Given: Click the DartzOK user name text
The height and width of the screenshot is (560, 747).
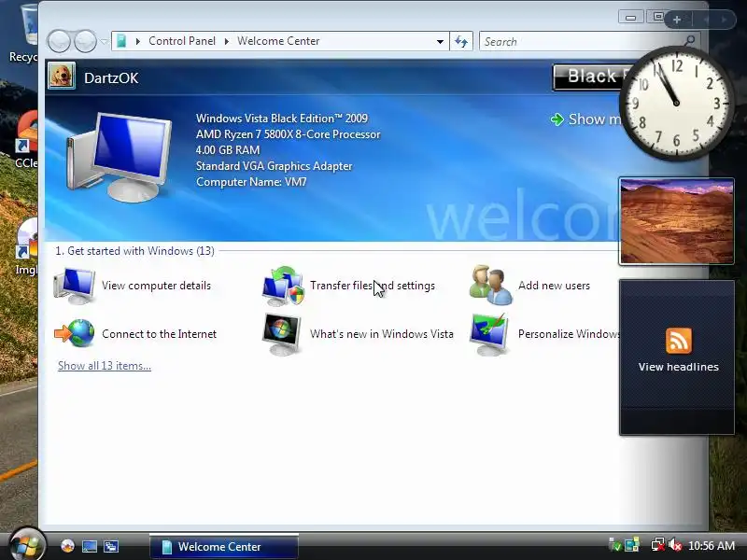Looking at the screenshot, I should click(x=111, y=78).
